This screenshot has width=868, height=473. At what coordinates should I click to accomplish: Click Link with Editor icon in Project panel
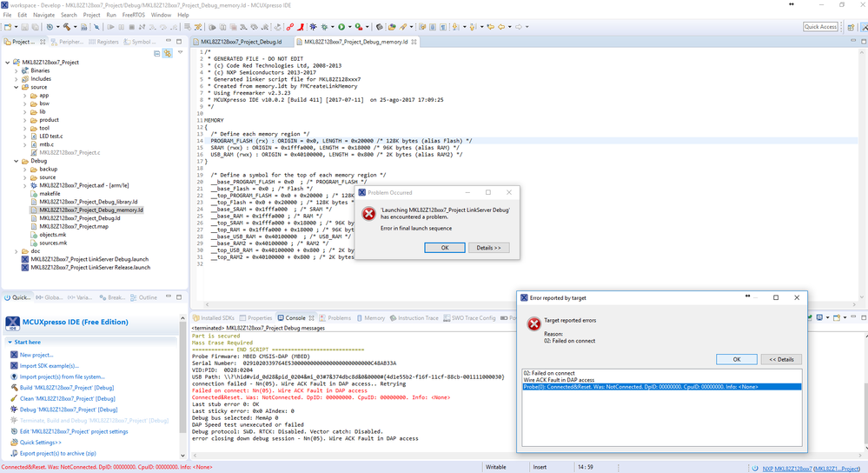coord(167,54)
